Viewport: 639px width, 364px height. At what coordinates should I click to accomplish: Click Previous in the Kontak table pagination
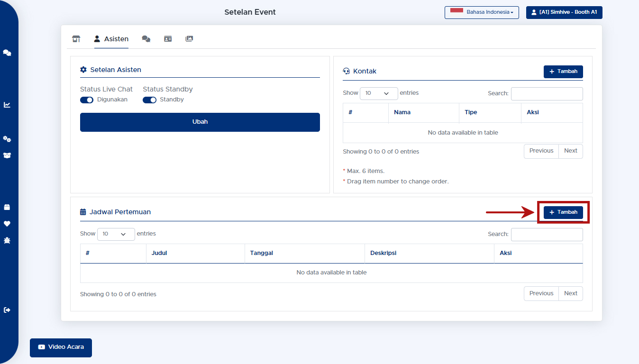pyautogui.click(x=541, y=151)
